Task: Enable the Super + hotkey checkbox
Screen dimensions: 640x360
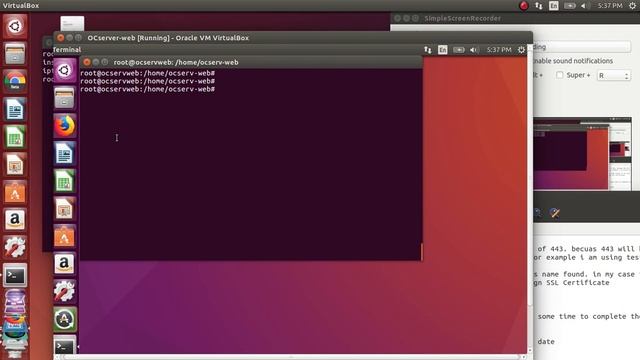Action: point(560,75)
